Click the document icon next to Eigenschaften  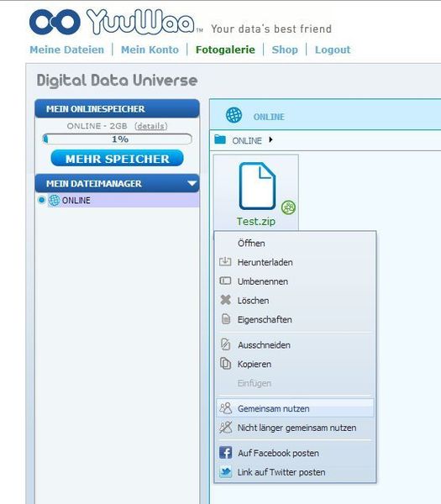226,319
